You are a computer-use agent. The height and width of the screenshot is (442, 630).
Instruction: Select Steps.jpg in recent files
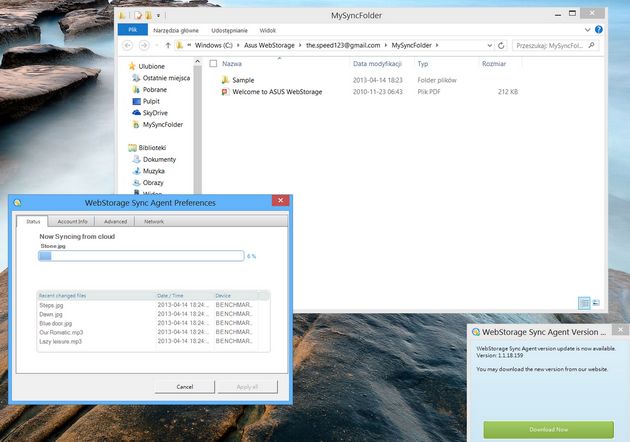51,305
